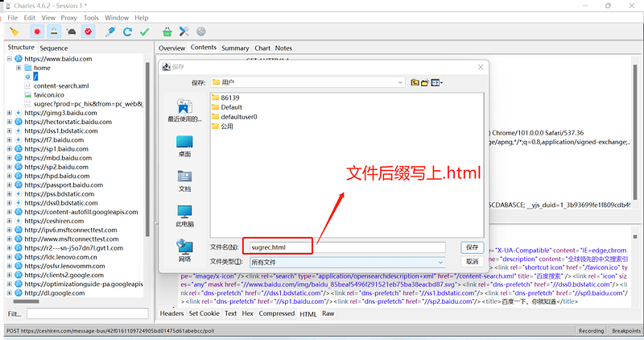Open the Settings gear icon
644x340 pixels.
(x=200, y=31)
